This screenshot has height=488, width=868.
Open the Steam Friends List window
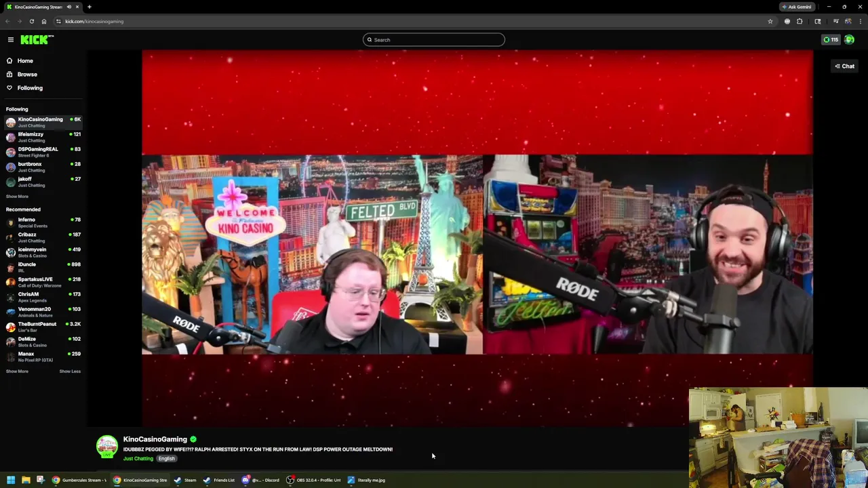219,481
